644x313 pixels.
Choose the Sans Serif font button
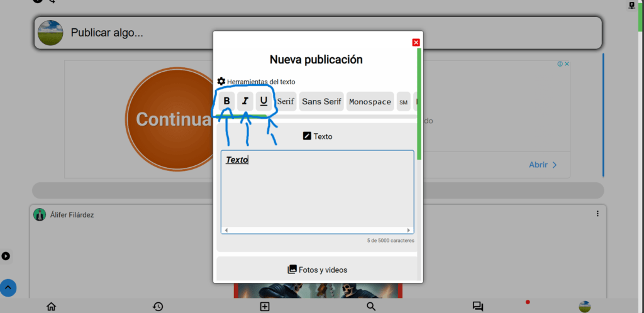pyautogui.click(x=321, y=101)
